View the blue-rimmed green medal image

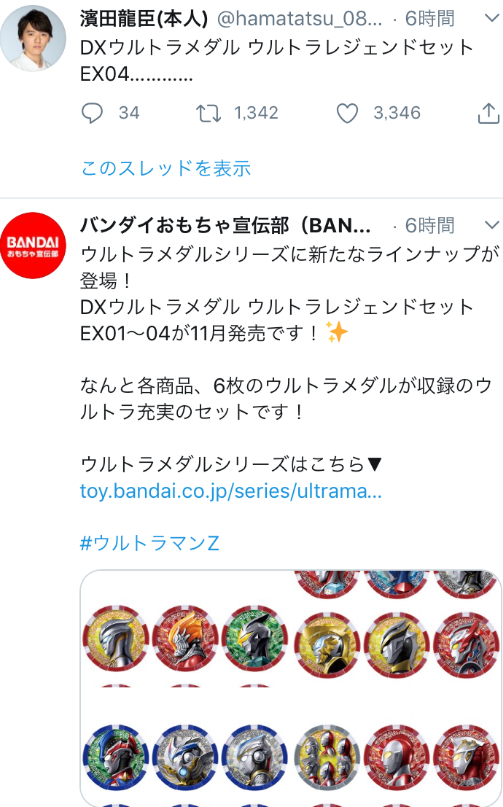116,758
